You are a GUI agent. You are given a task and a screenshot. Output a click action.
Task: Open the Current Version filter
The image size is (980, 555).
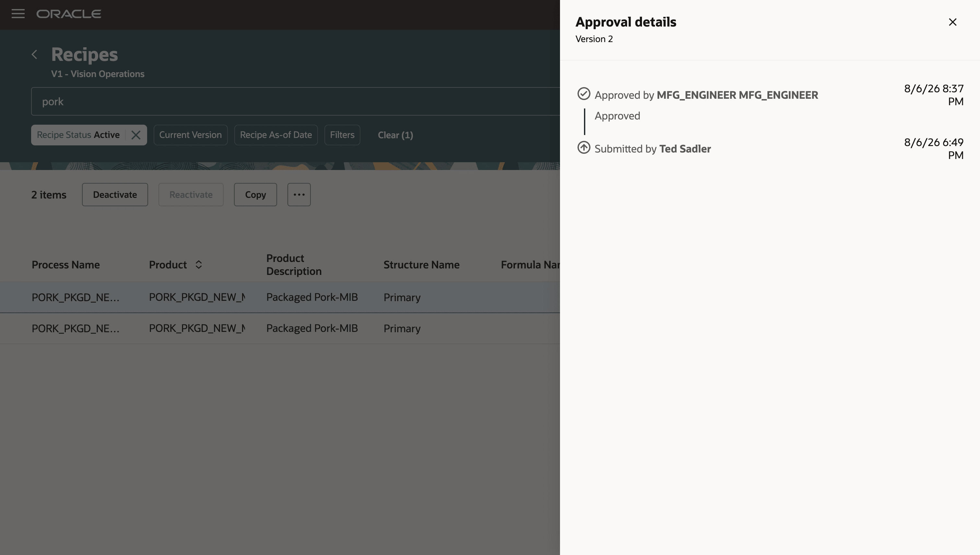tap(190, 135)
